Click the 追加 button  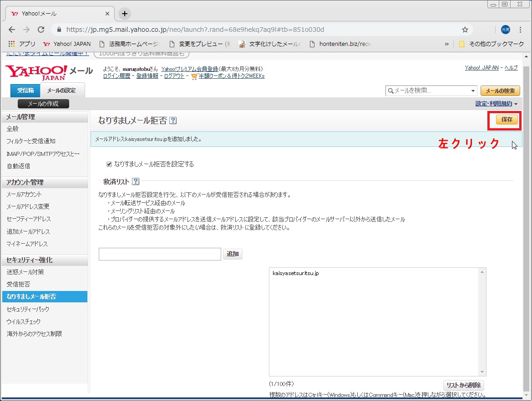pos(233,254)
